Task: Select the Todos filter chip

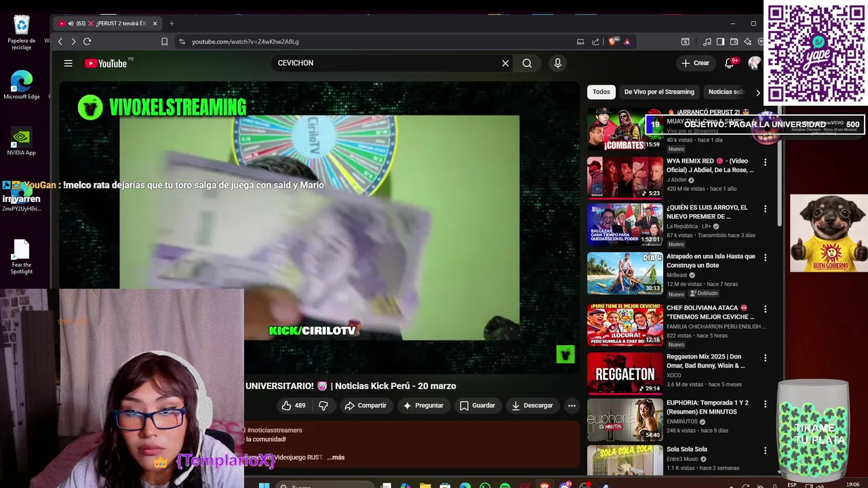Action: [601, 91]
